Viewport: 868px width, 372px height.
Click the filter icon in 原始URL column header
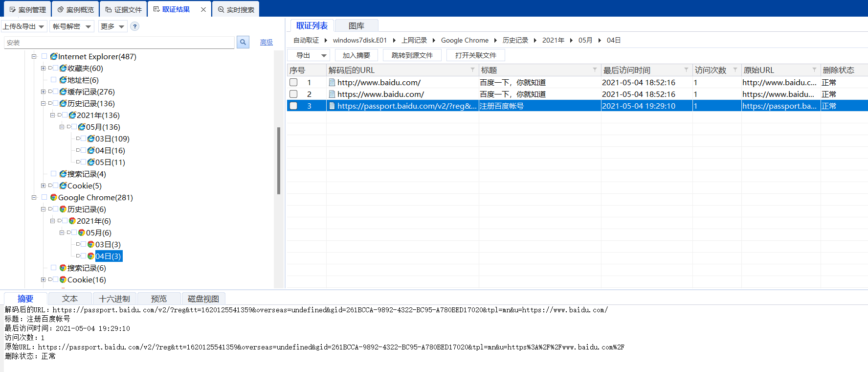[x=815, y=70]
